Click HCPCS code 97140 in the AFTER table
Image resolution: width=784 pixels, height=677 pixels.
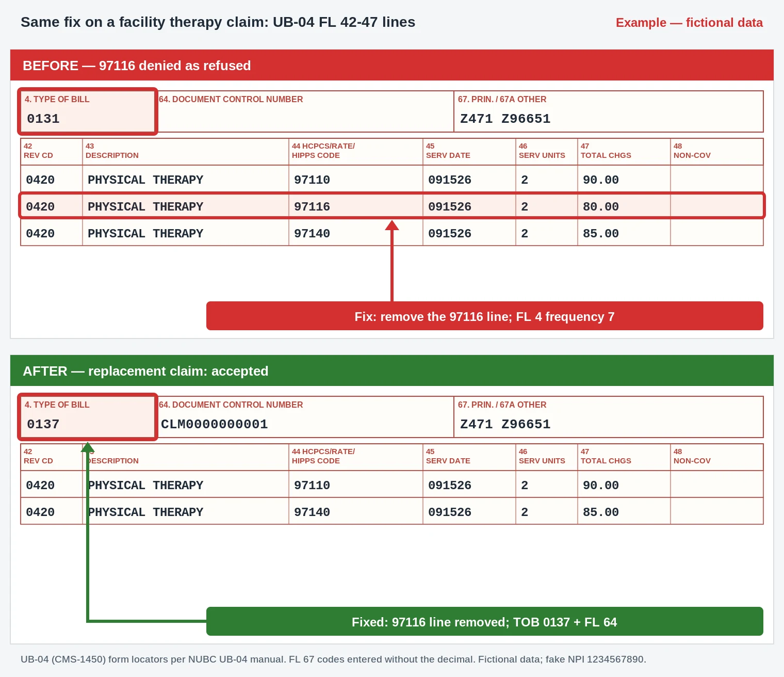pos(312,512)
